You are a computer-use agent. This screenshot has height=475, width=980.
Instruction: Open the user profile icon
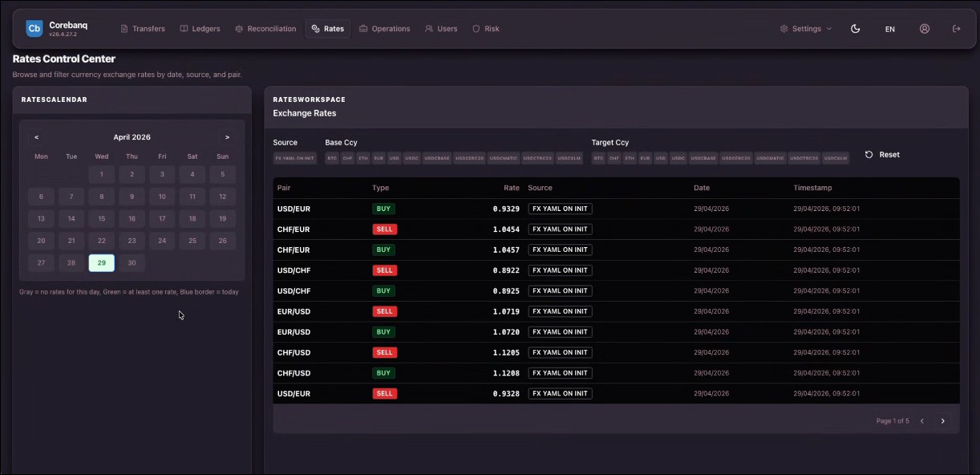pos(925,28)
